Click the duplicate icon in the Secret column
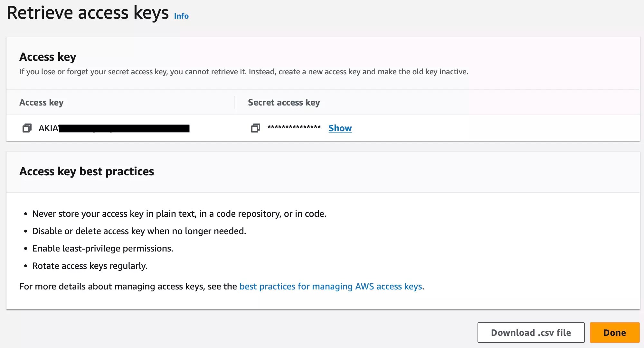Screen dimensions: 644x348 point(255,128)
